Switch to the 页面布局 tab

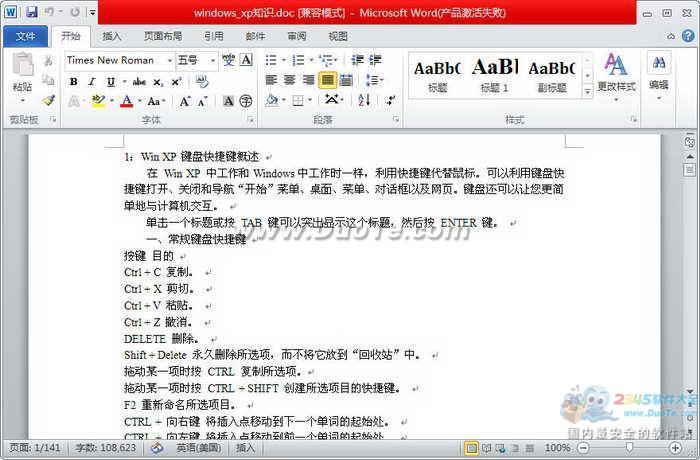click(163, 37)
